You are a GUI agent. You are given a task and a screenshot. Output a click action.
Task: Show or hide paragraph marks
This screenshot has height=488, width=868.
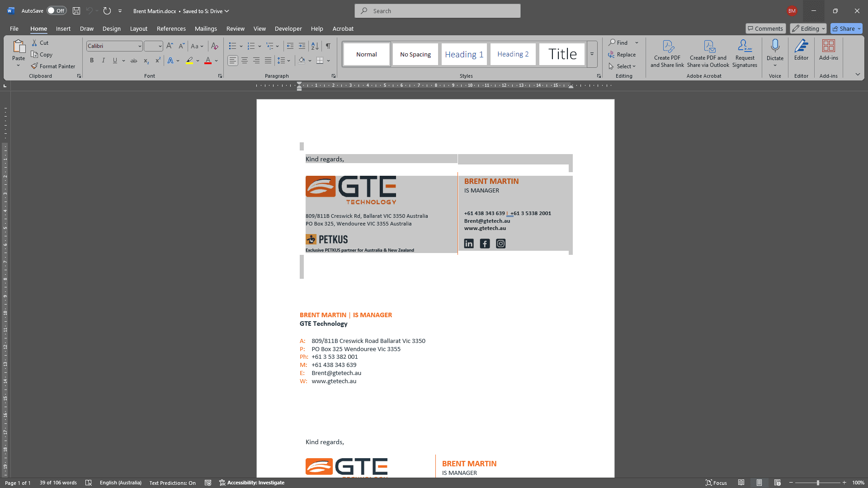328,46
